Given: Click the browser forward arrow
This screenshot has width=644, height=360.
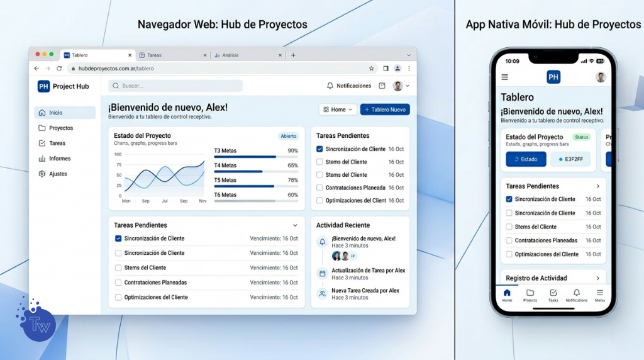Looking at the screenshot, I should [x=48, y=68].
